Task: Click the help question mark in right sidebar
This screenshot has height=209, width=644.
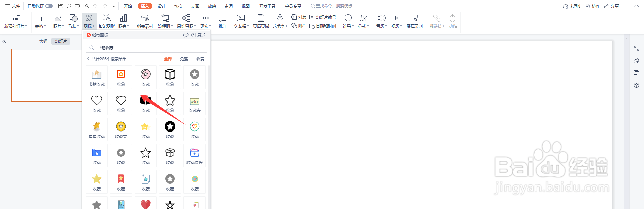Action: pos(636,85)
